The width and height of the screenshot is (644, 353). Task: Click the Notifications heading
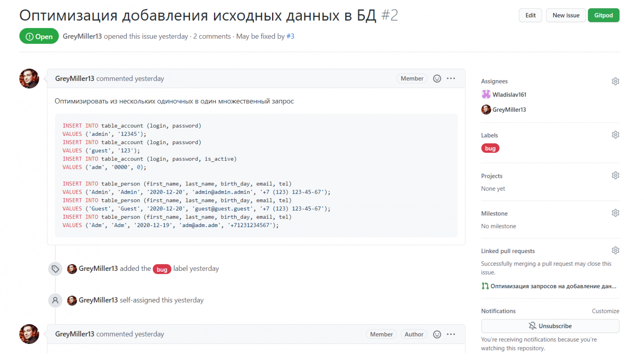click(x=498, y=311)
